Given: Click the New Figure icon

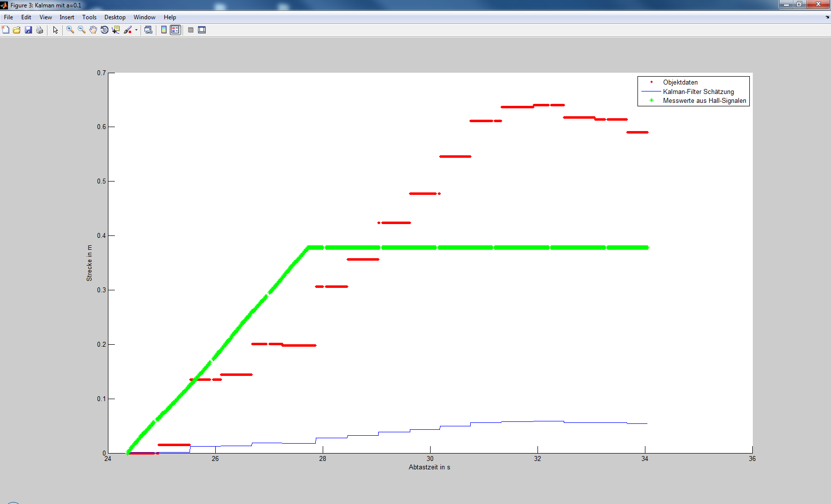Looking at the screenshot, I should (x=5, y=30).
